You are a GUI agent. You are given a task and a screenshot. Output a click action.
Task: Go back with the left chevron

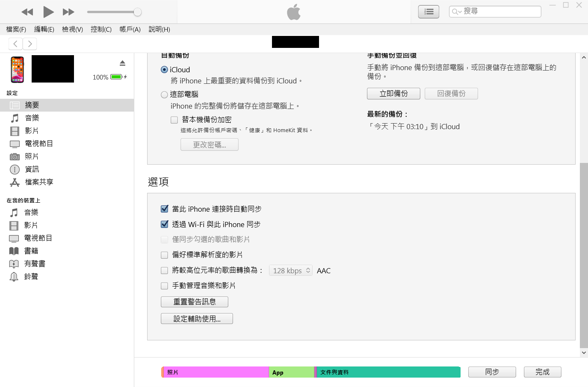(x=15, y=44)
